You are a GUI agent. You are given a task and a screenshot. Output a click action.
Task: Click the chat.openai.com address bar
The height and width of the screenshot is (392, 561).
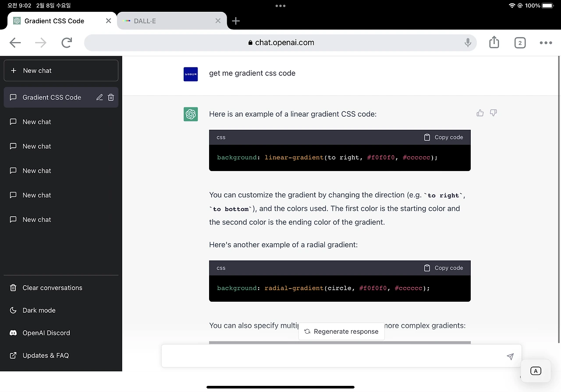[x=280, y=43]
